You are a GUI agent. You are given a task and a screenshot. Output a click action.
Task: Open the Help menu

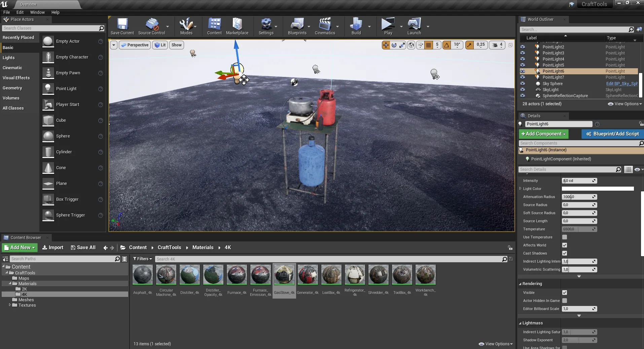tap(55, 12)
